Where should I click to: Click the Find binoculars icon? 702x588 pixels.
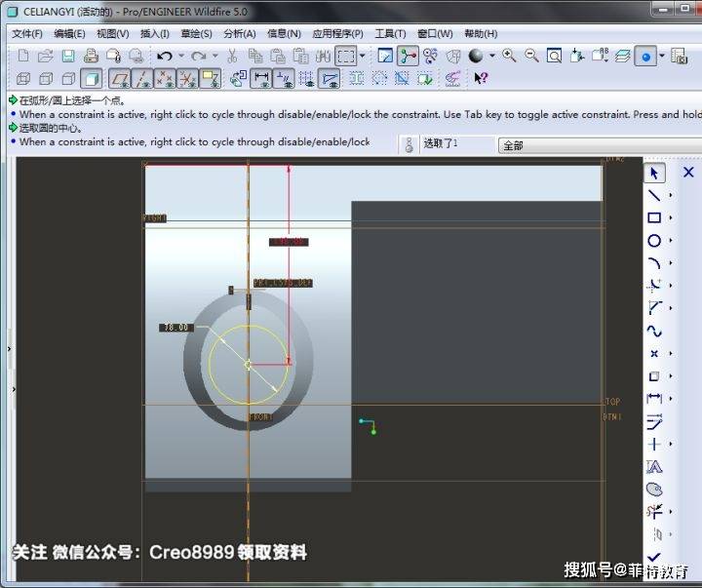click(323, 56)
